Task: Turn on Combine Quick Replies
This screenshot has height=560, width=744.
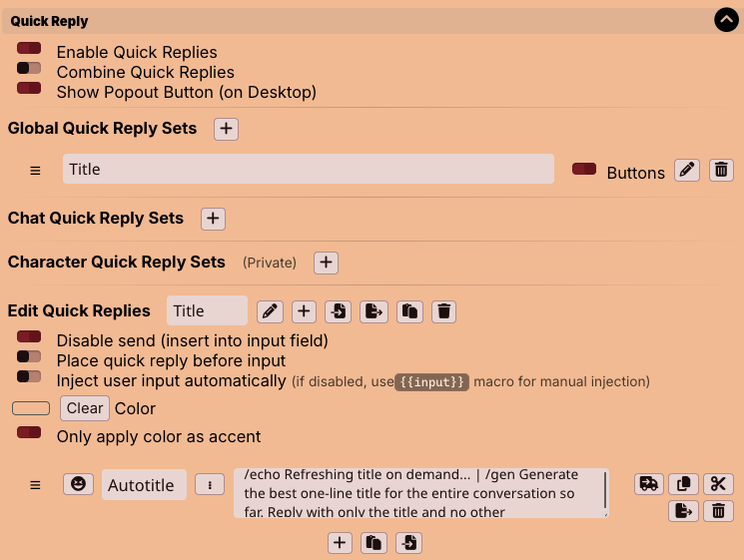Action: click(29, 68)
